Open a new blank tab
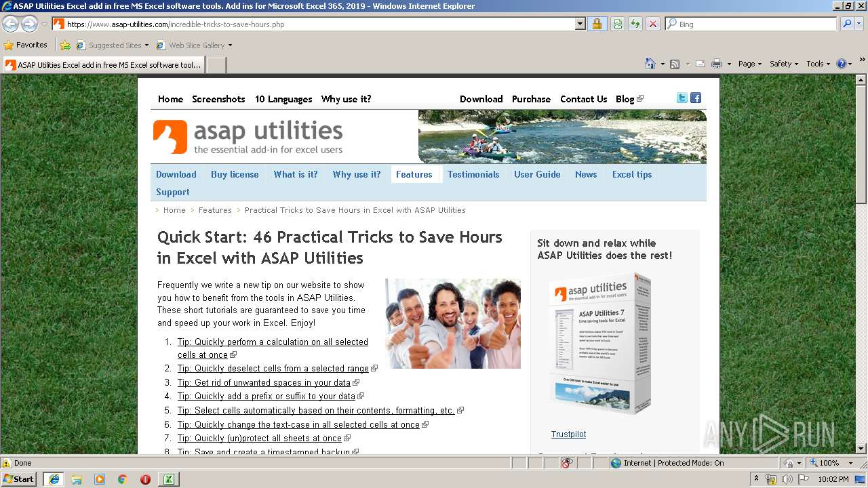The image size is (868, 488). coord(216,65)
